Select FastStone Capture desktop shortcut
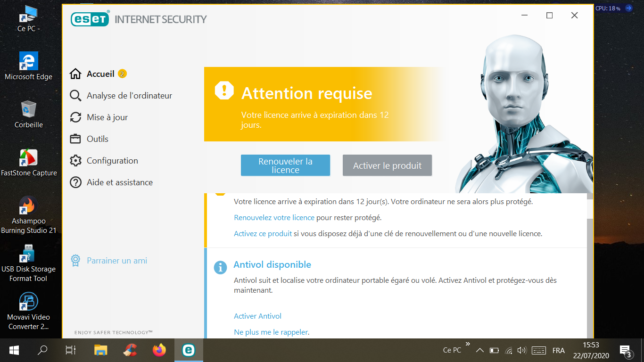 (x=28, y=163)
